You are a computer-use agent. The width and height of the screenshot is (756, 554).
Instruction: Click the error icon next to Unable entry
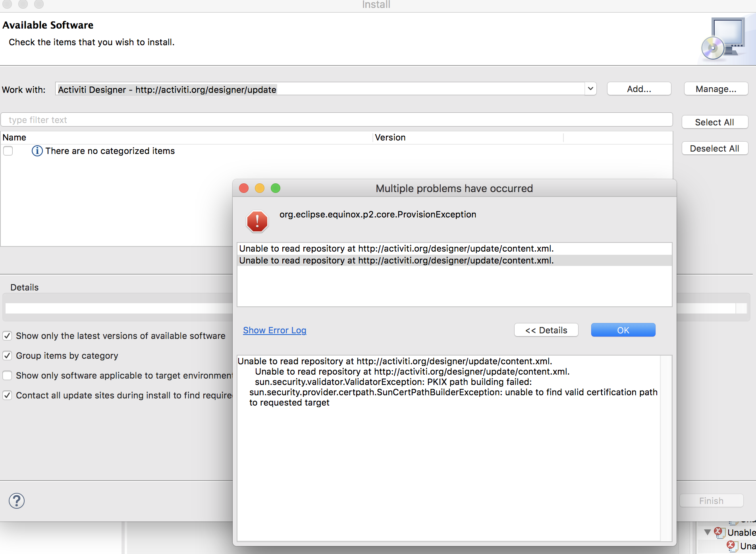click(x=719, y=532)
